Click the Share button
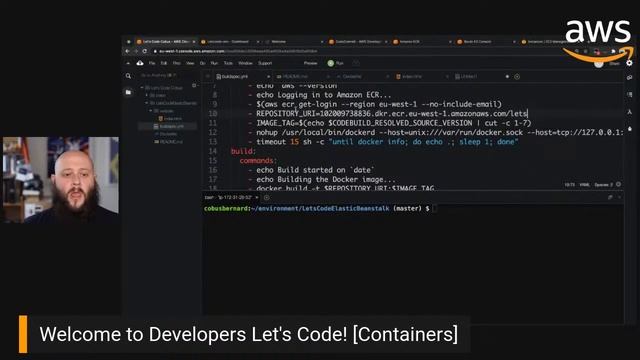This screenshot has height=360, width=640. click(x=614, y=64)
